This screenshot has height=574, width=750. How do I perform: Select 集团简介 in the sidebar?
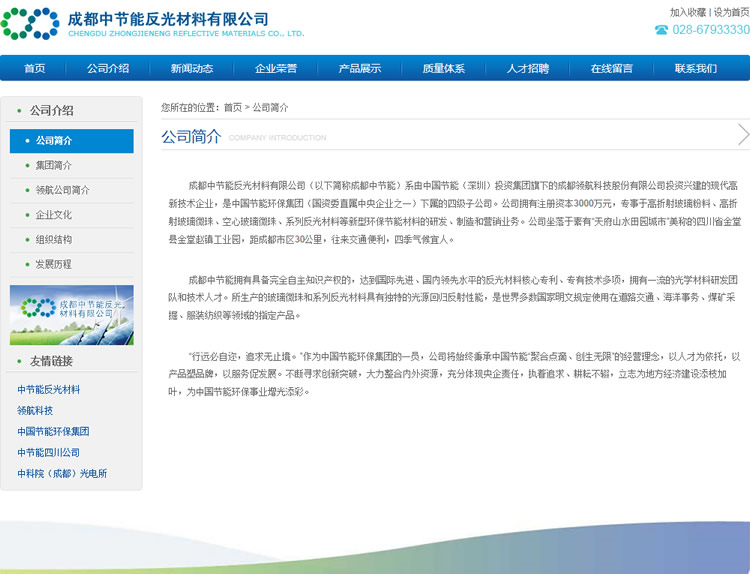tap(53, 165)
